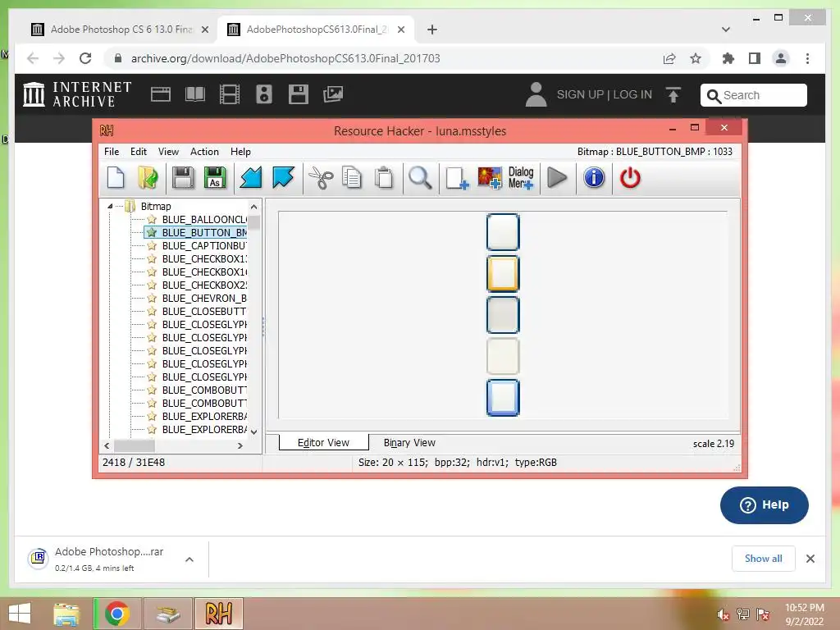Save with the floppy disk icon
The height and width of the screenshot is (630, 840).
coord(183,178)
